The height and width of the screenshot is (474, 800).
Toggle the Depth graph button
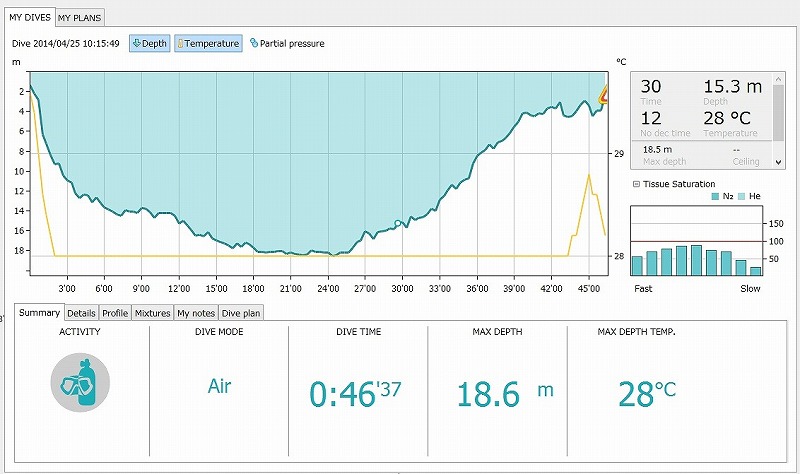click(x=149, y=44)
